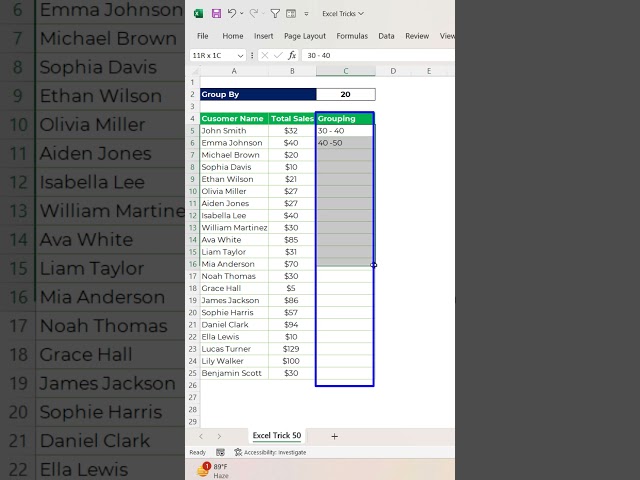Viewport: 640px width, 480px height.
Task: Click the macro recording icon in status bar
Action: (220, 452)
